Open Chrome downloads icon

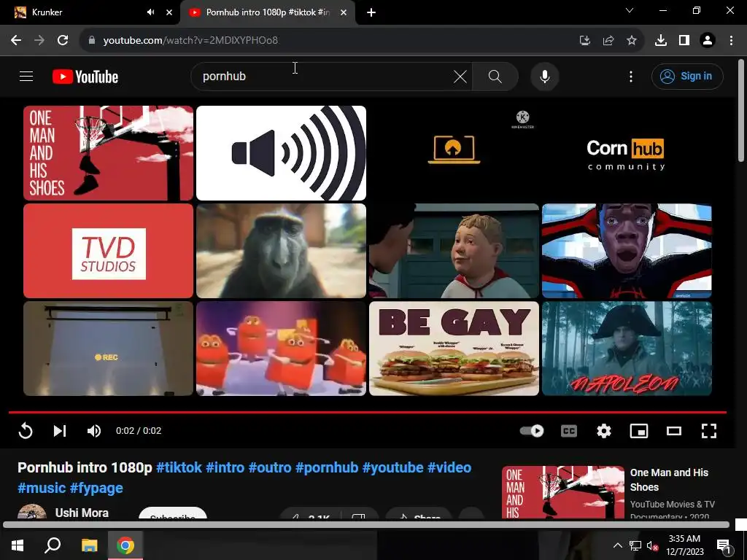point(661,40)
